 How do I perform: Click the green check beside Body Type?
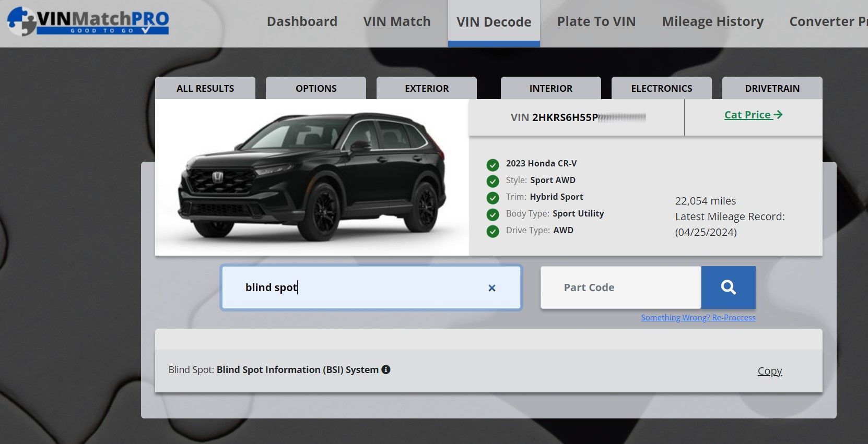coord(492,215)
